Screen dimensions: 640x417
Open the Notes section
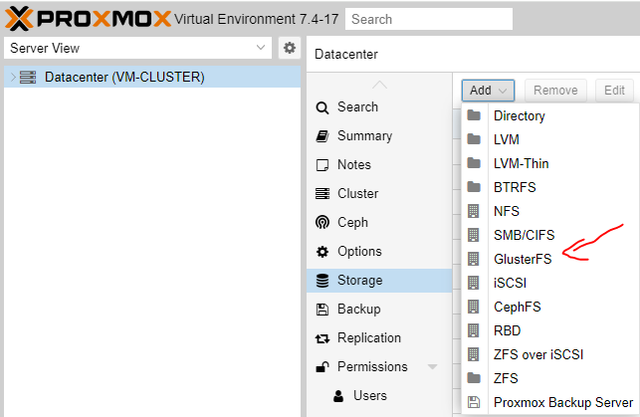379,165
